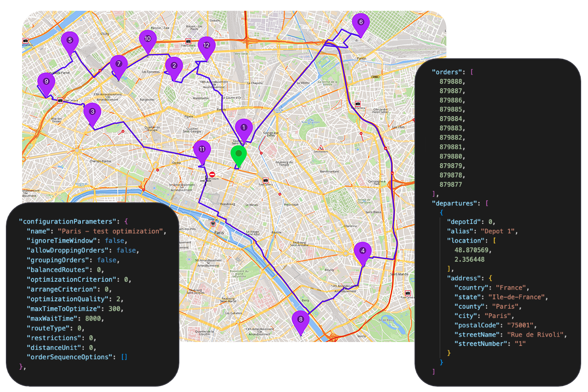Click marker 9 on the left edge
This screenshot has height=392, width=588.
[x=46, y=80]
